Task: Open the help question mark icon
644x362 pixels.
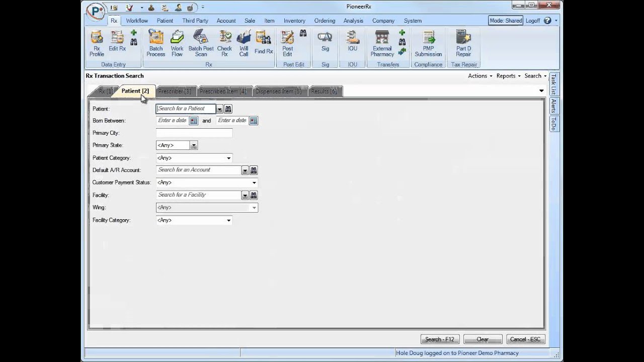Action: (x=547, y=21)
